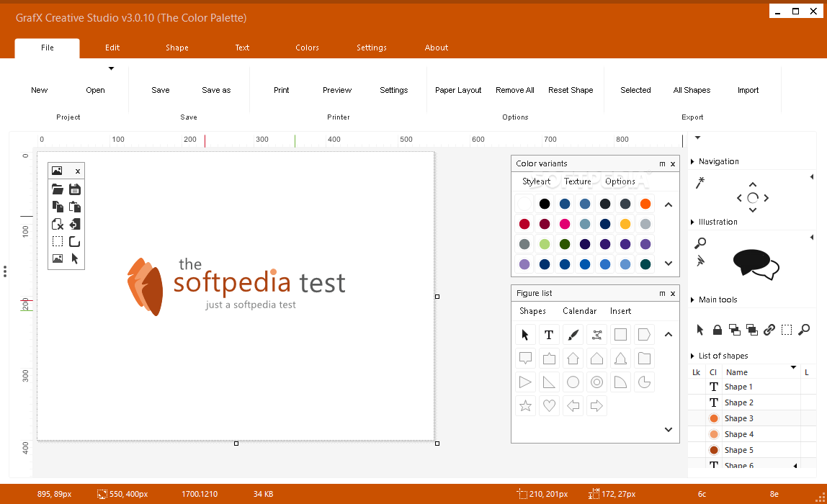Open the About ribbon tab
Viewport: 827px width, 504px height.
437,48
